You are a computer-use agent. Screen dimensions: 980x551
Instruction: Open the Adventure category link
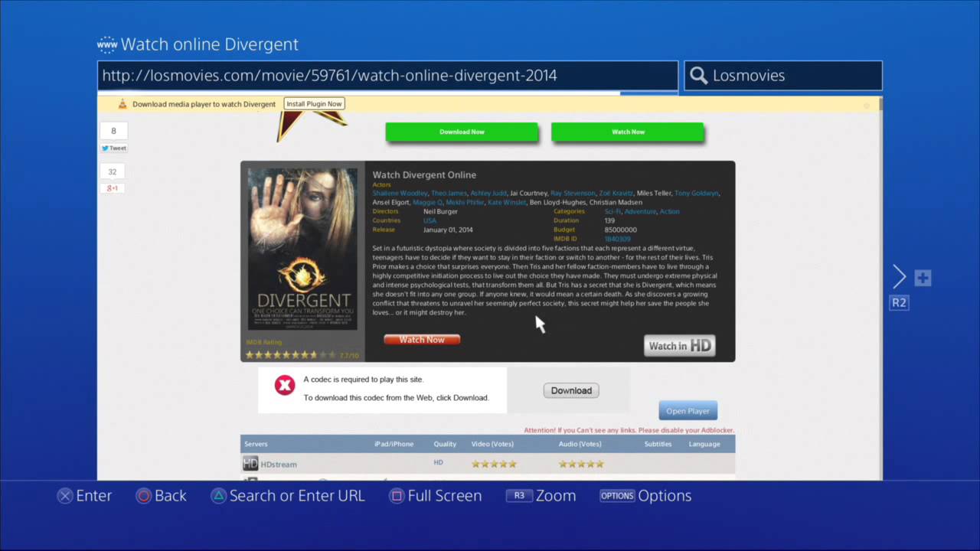tap(640, 212)
